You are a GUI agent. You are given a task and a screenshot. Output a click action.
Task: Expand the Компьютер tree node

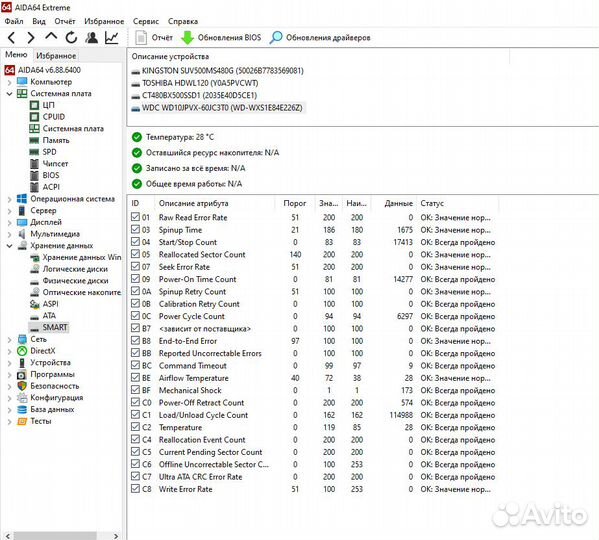10,82
